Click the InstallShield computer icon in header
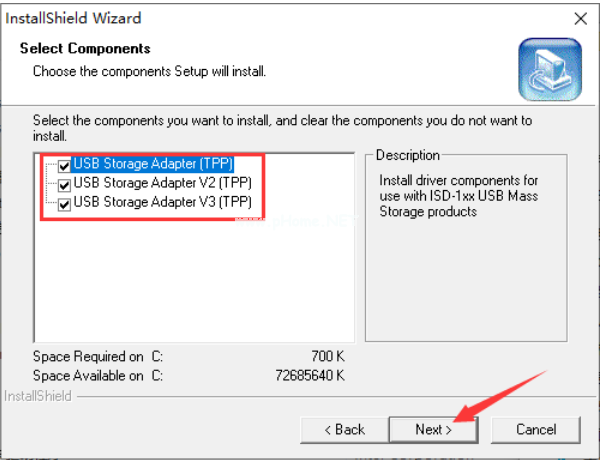The height and width of the screenshot is (460, 603). point(549,70)
